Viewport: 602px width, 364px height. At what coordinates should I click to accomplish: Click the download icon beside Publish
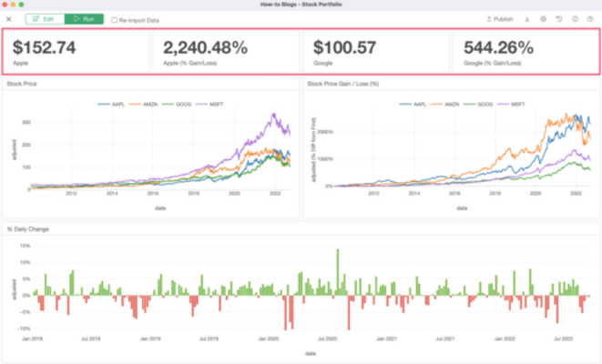tap(526, 18)
